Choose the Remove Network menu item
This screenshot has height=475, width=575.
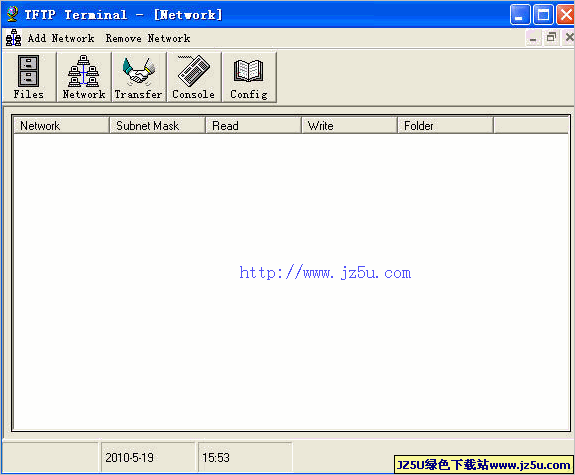click(148, 38)
